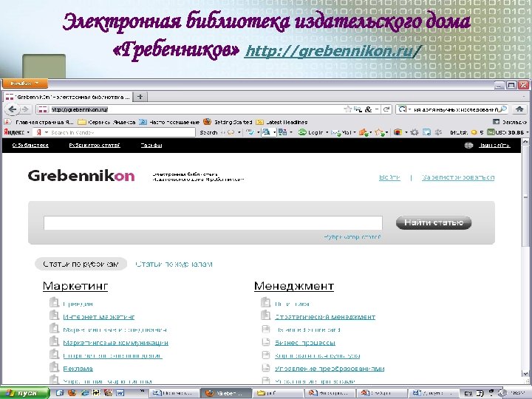Open the Менеджмент category heading
Viewport: 532px width, 399px height.
294,286
